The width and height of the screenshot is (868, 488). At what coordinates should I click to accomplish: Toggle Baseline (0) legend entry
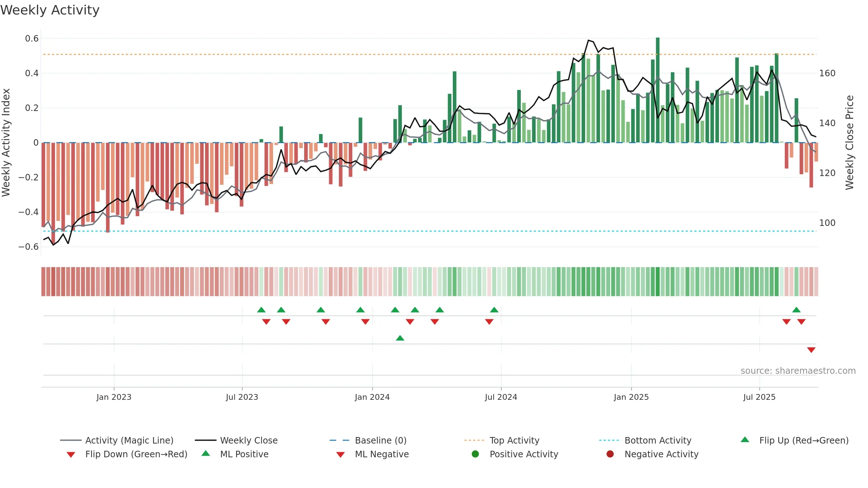[x=368, y=440]
